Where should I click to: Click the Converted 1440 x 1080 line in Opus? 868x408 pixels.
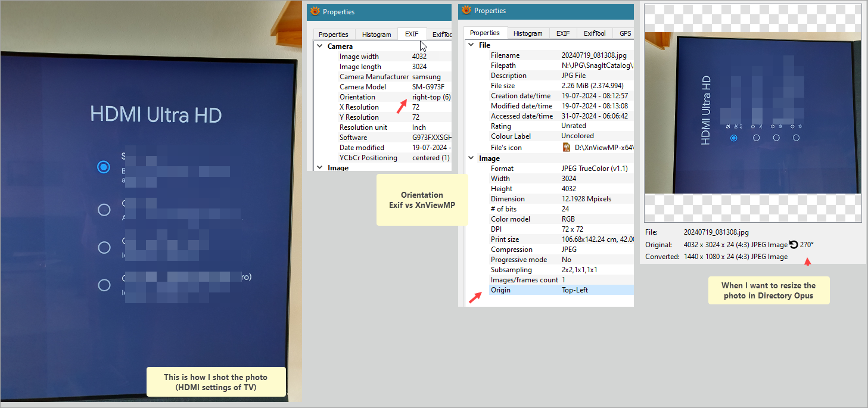[x=716, y=257]
